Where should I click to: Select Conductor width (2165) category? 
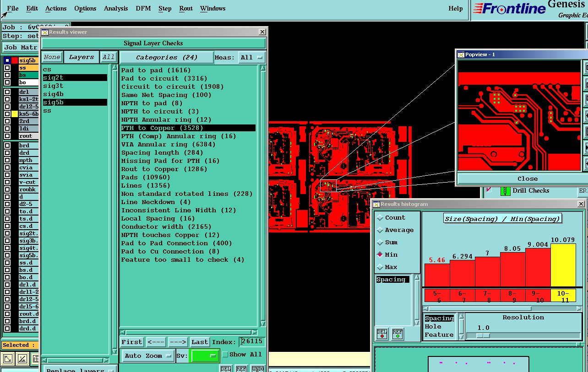click(166, 227)
